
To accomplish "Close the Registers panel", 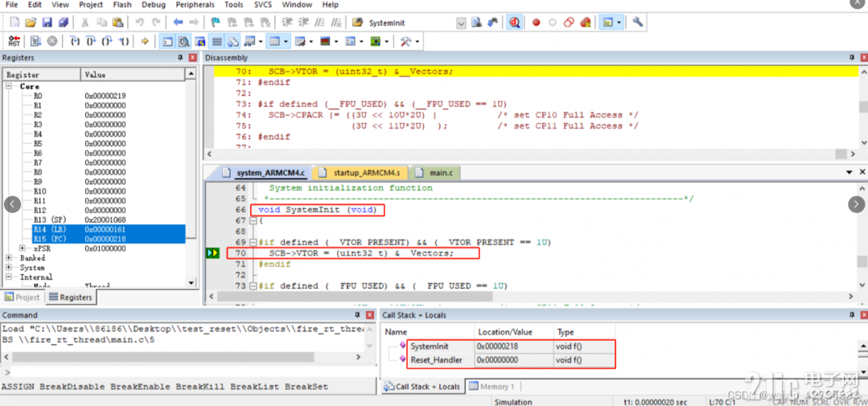I will pos(192,58).
